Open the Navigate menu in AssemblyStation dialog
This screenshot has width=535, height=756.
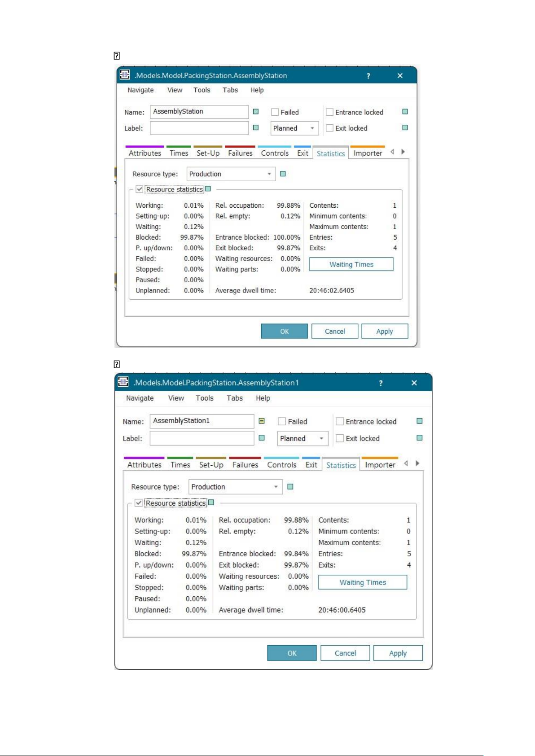[x=140, y=90]
